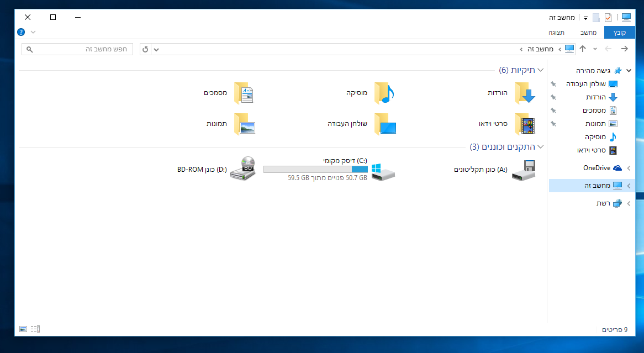Unpin Desktop (שולחן העבודה) from Quick access

pyautogui.click(x=553, y=84)
